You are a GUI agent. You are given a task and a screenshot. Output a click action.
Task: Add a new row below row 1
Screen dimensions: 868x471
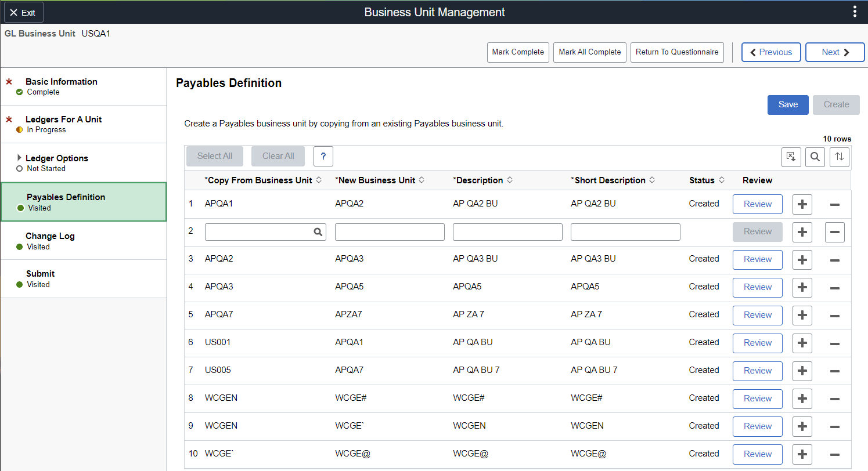(802, 204)
